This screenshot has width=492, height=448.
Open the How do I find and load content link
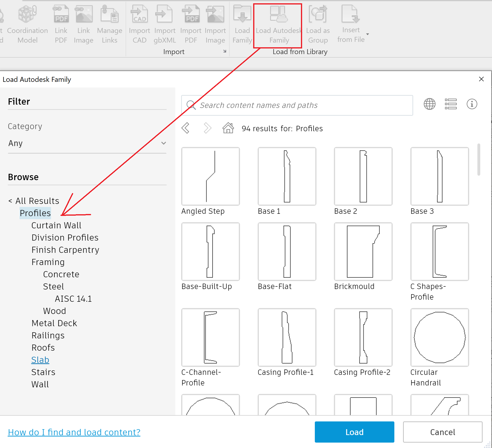pyautogui.click(x=74, y=432)
